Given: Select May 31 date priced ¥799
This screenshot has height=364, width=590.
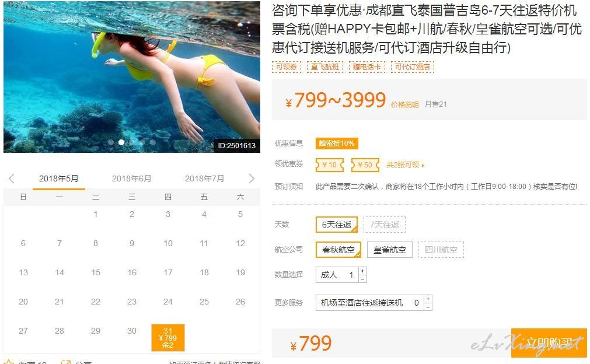Looking at the screenshot, I should (x=168, y=338).
